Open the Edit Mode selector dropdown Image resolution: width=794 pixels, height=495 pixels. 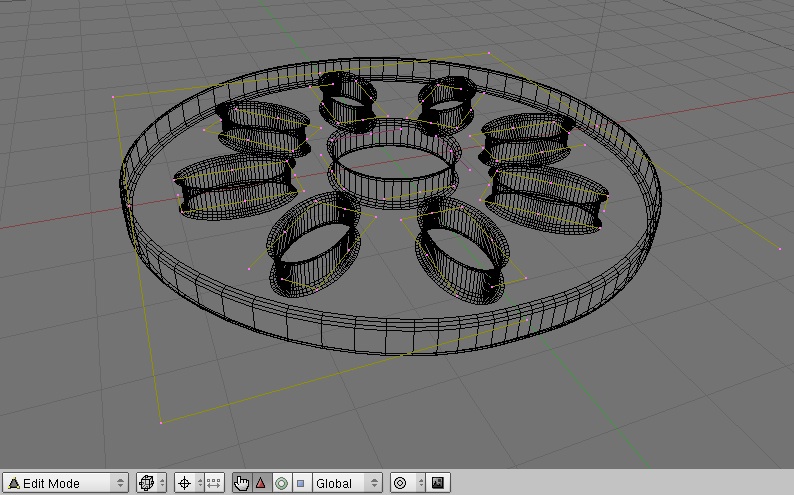[x=65, y=483]
